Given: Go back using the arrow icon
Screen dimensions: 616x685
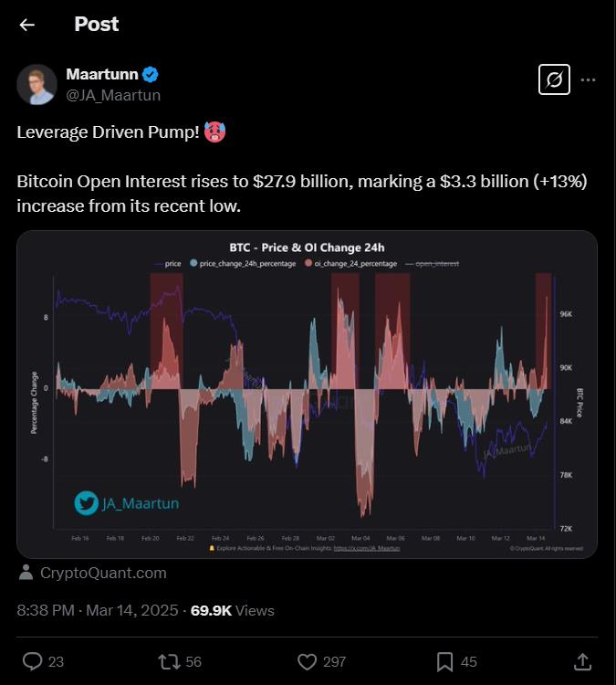Looking at the screenshot, I should coord(27,25).
